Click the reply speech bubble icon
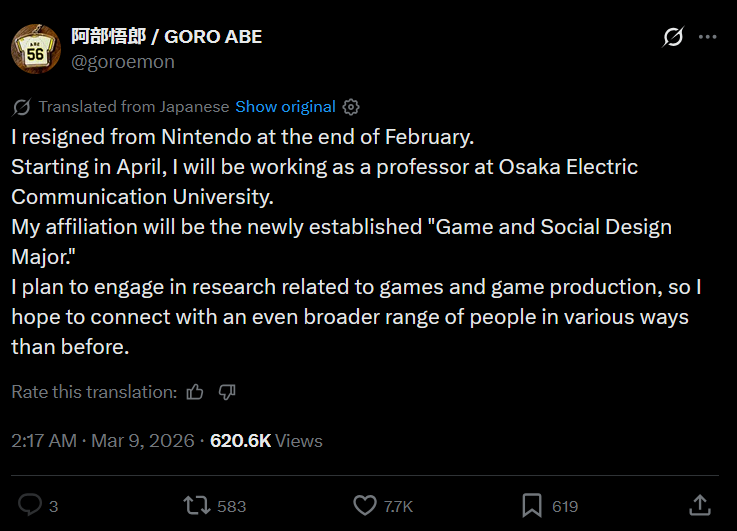The height and width of the screenshot is (531, 737). [31, 505]
